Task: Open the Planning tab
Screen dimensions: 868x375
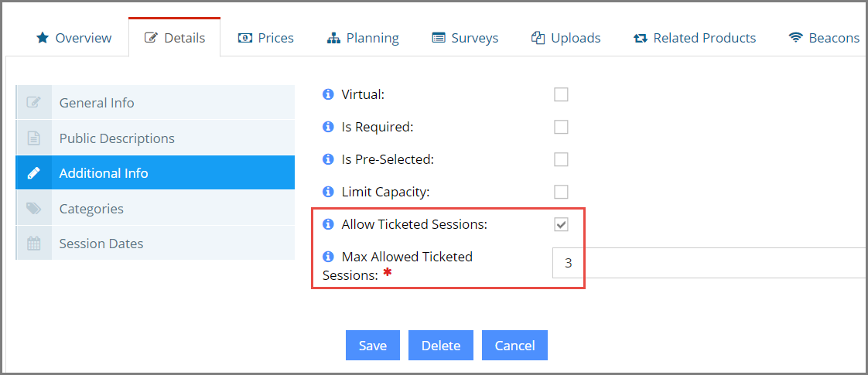Action: (x=363, y=38)
